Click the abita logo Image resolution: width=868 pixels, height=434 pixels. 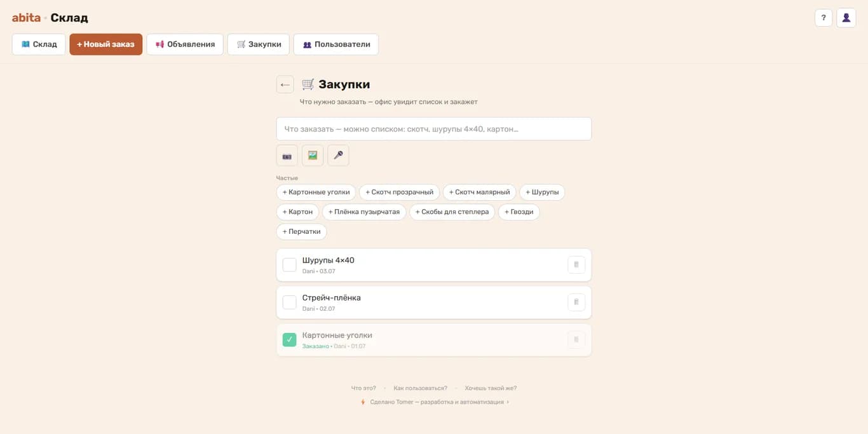pos(26,18)
